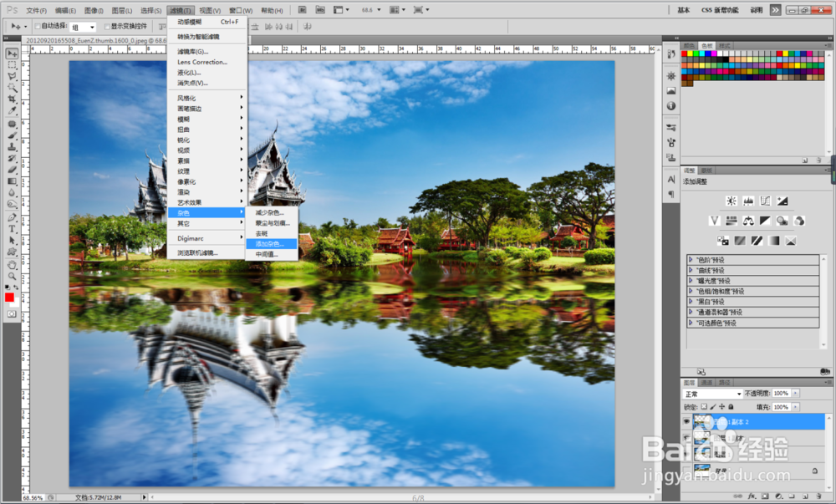Select the Move tool in toolbox
Image resolution: width=836 pixels, height=504 pixels.
point(12,53)
